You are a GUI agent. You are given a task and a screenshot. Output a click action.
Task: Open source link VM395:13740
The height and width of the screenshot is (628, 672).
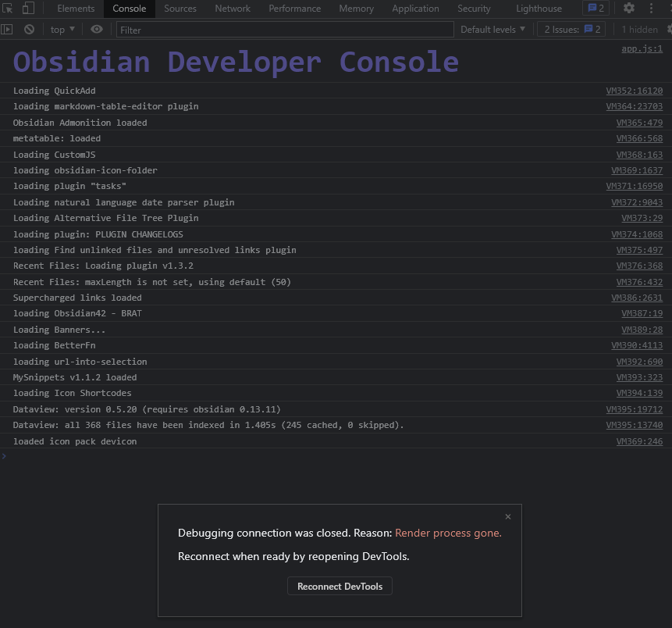coord(635,425)
